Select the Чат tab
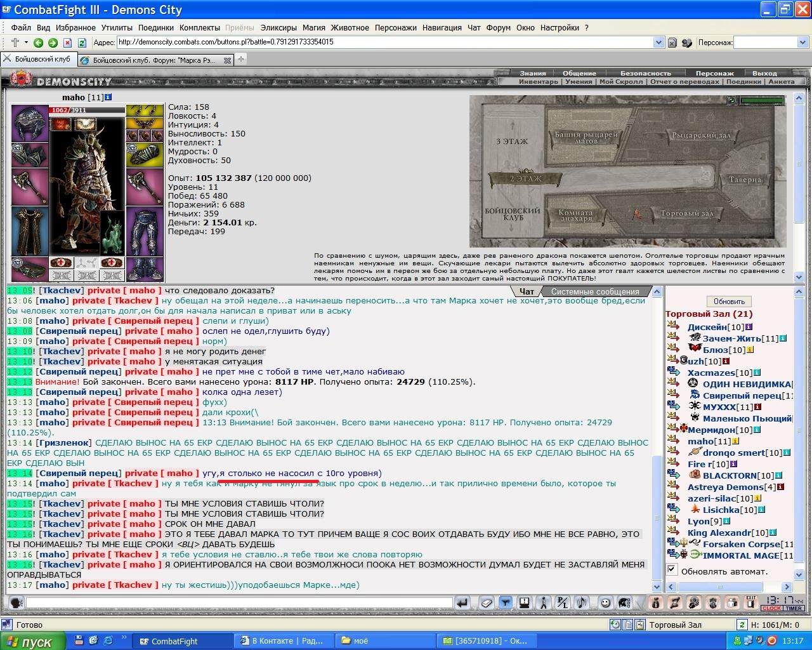The width and height of the screenshot is (812, 650). pos(527,292)
